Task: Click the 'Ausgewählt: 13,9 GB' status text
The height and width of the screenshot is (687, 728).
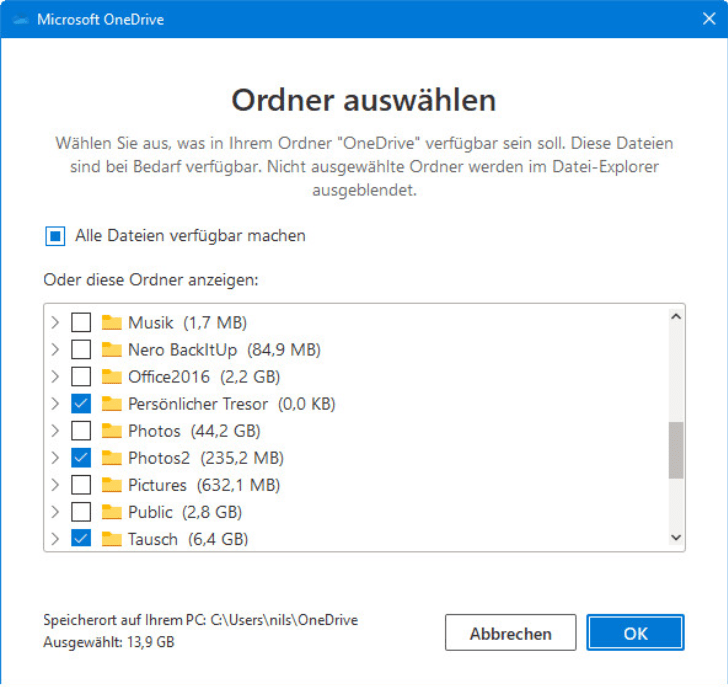Action: pos(109,642)
